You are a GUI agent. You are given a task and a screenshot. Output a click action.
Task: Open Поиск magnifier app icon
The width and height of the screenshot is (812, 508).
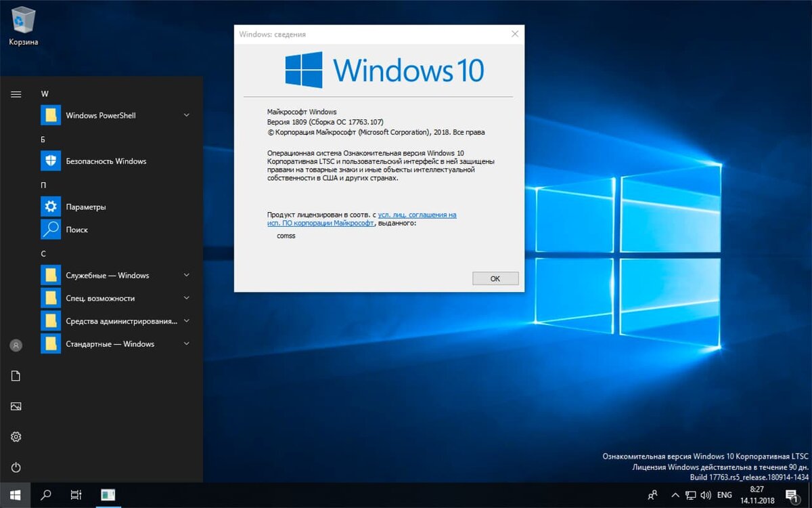click(51, 230)
